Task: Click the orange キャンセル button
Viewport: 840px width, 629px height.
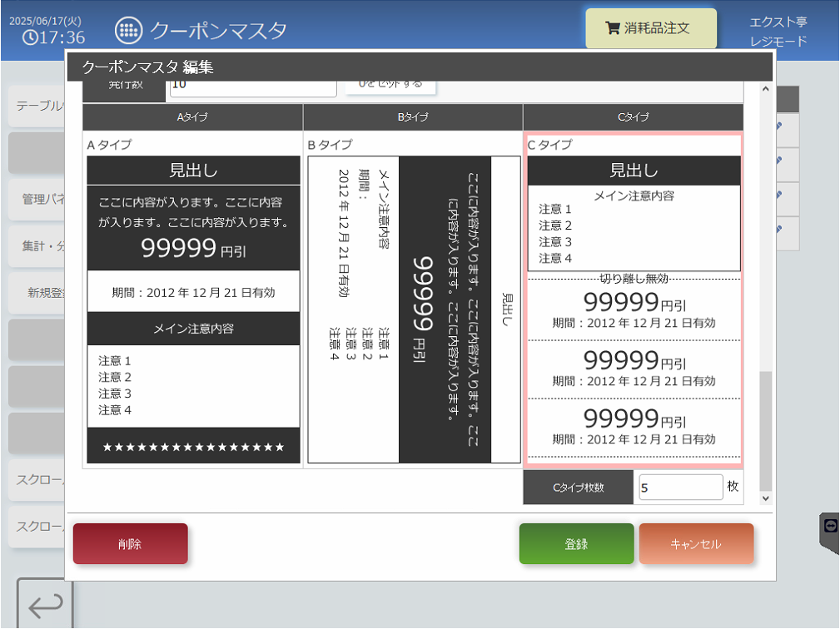Action: [696, 544]
